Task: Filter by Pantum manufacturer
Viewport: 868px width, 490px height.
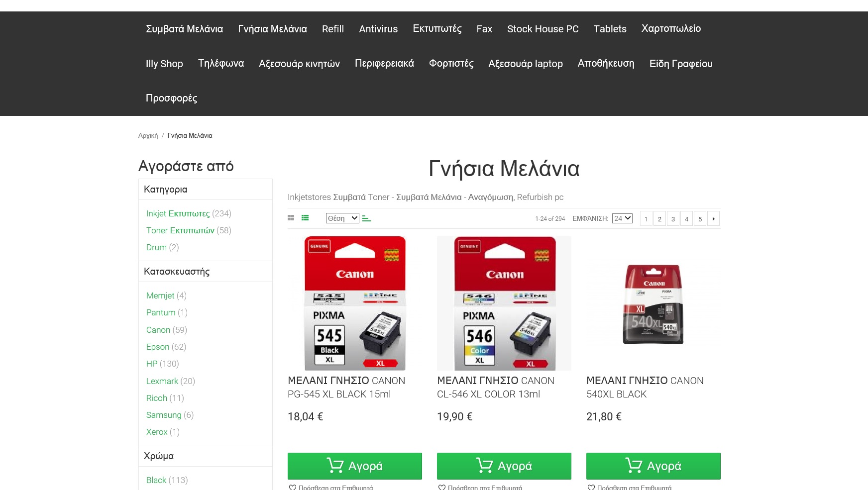Action: click(161, 312)
